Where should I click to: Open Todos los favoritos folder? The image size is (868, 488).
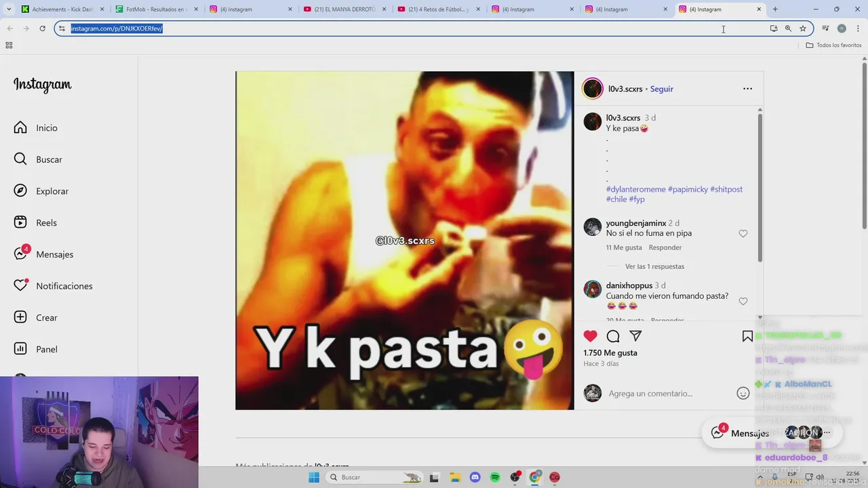point(833,45)
